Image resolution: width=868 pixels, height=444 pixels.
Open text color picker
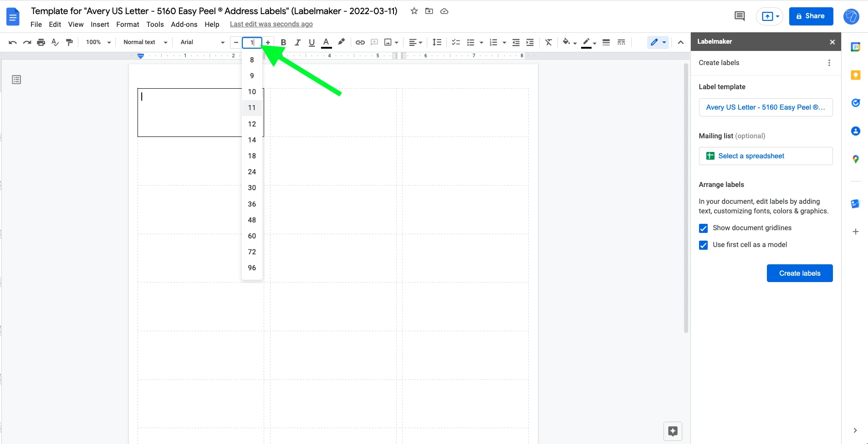coord(326,42)
